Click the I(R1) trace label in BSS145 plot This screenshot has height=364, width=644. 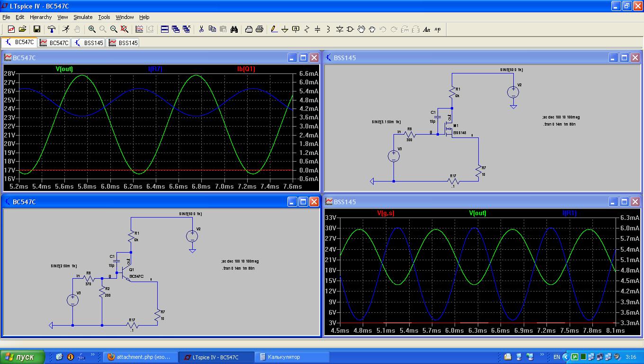[x=570, y=213]
